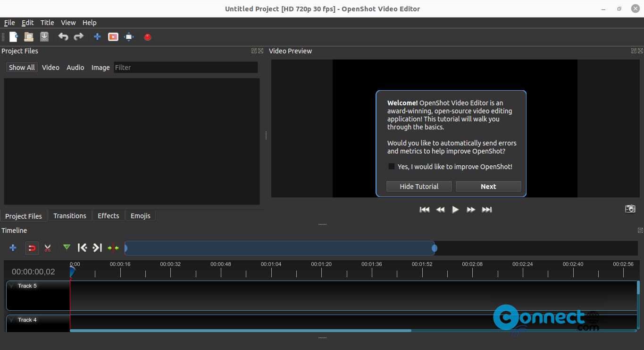Viewport: 644px width, 350px height.
Task: Click the Filter text field
Action: [x=186, y=67]
